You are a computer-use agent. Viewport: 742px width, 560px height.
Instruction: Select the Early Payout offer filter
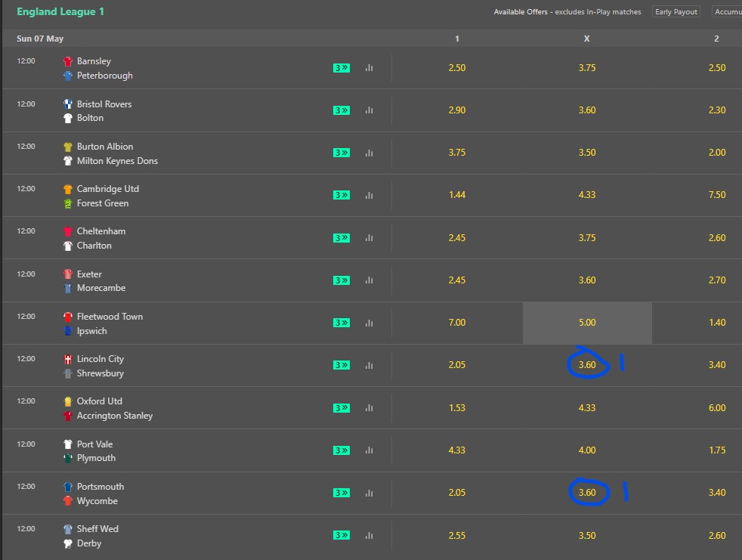pos(676,12)
